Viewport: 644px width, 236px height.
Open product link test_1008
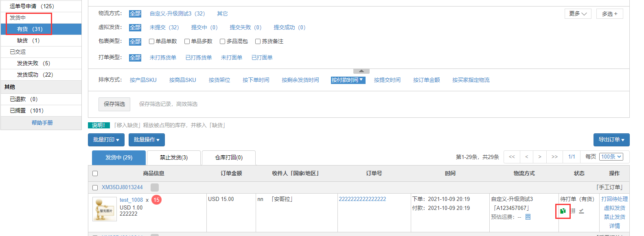(131, 200)
